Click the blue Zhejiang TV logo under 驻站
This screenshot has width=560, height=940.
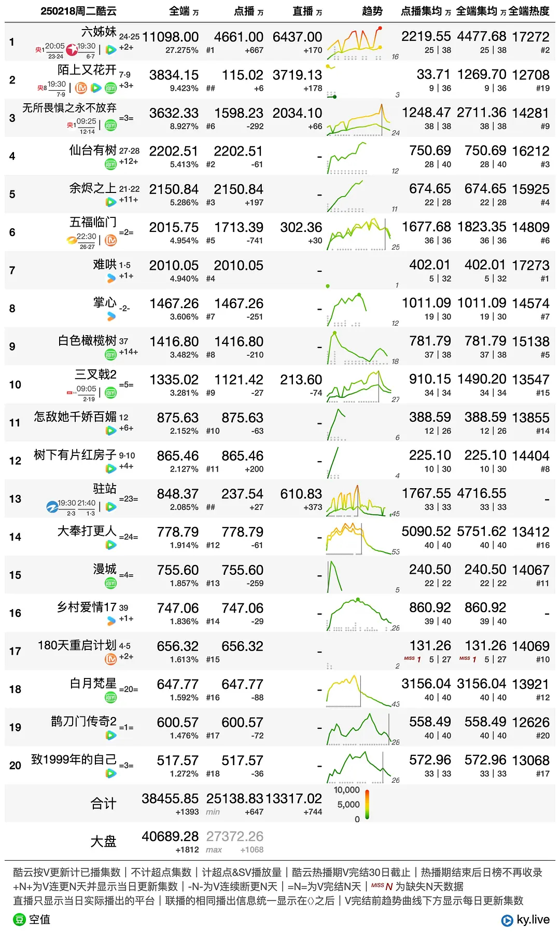click(52, 507)
